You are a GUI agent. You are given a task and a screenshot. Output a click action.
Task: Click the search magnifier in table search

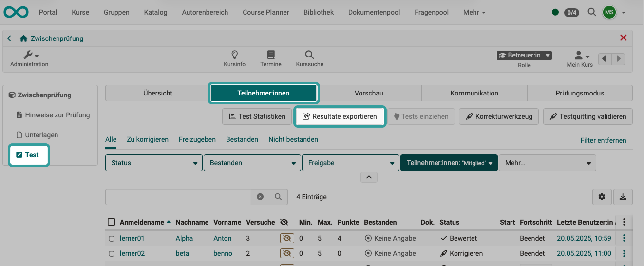click(x=278, y=197)
